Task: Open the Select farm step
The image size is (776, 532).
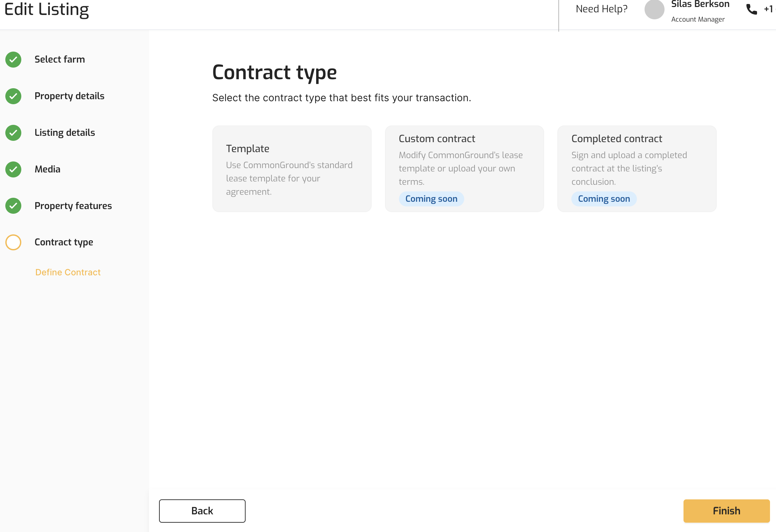Action: point(60,60)
